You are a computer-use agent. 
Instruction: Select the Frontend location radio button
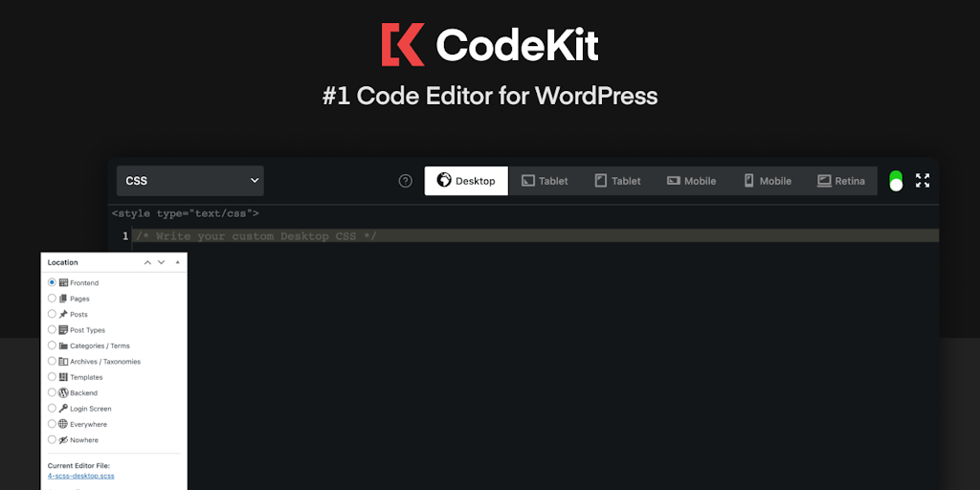(52, 282)
